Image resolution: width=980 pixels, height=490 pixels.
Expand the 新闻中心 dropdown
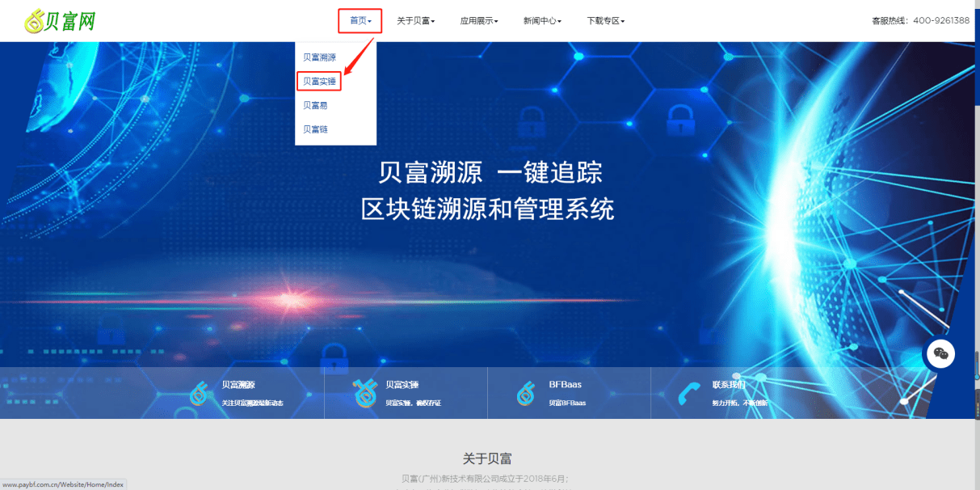(x=540, y=20)
